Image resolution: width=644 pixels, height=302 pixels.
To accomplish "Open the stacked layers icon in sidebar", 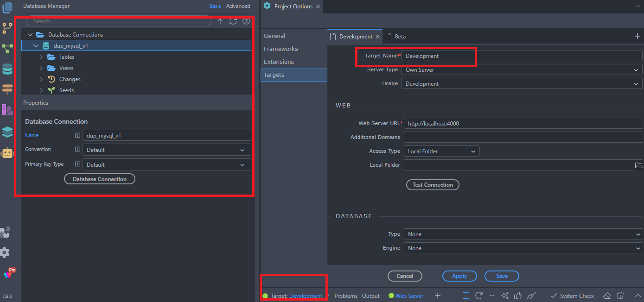I will coord(7,132).
